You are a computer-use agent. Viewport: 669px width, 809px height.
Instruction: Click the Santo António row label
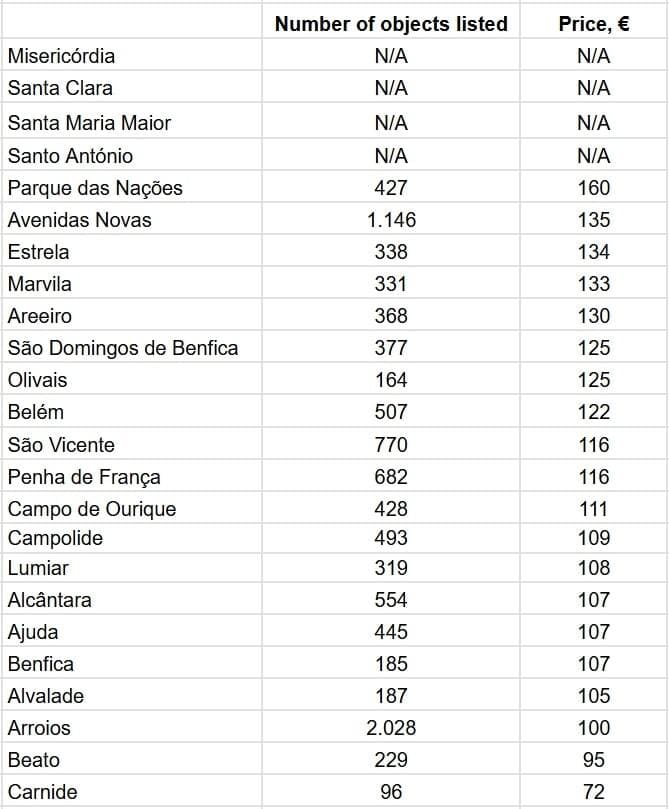[x=70, y=156]
